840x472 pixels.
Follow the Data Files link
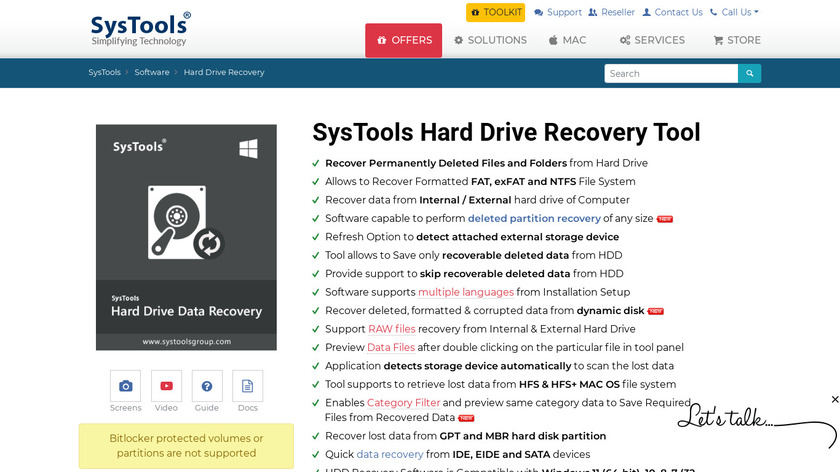(x=391, y=347)
